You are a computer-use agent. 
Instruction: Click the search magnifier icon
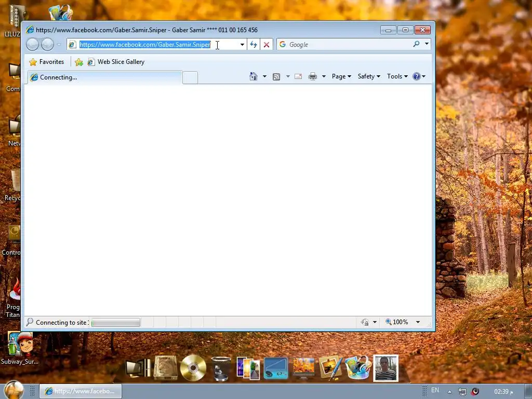point(416,44)
